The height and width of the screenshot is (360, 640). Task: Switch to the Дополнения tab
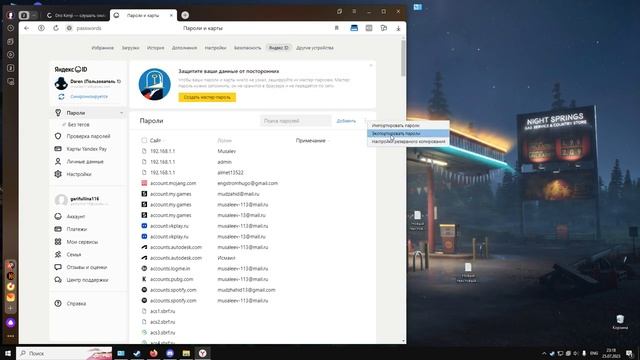click(184, 48)
